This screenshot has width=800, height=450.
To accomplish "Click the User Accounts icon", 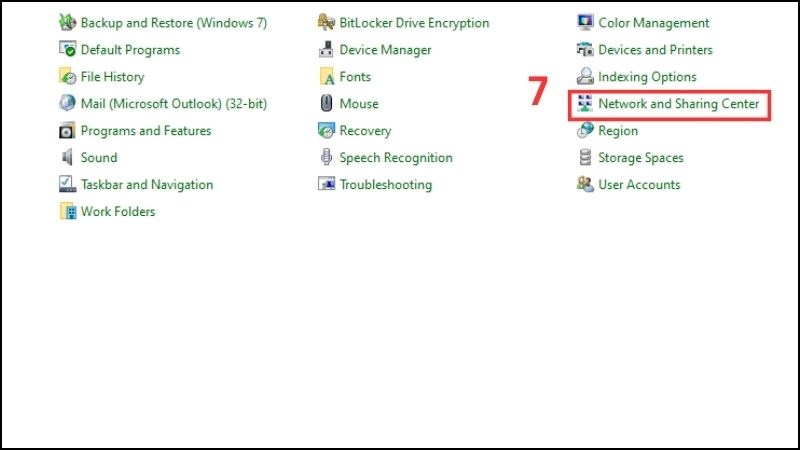I will pos(585,184).
